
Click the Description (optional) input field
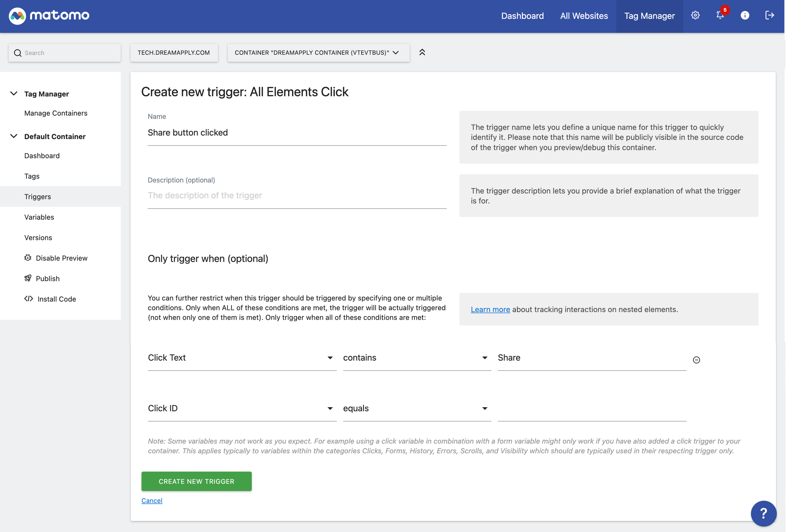(297, 196)
